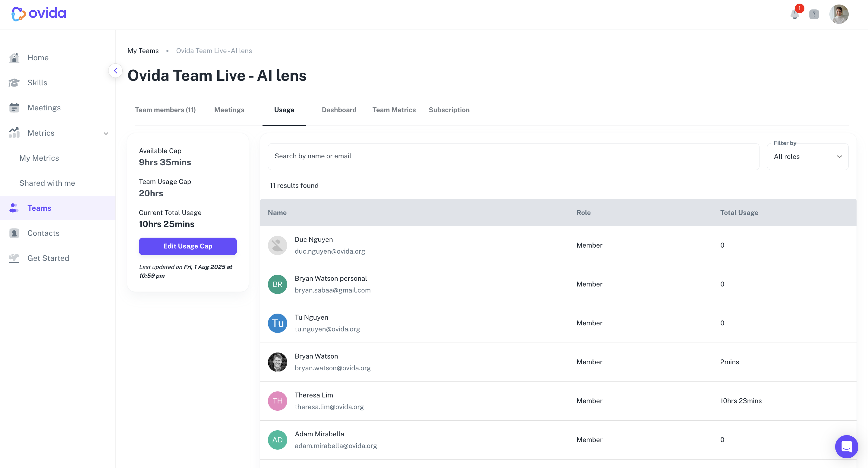Open the Team Metrics tab
Viewport: 868px width, 468px height.
click(394, 110)
